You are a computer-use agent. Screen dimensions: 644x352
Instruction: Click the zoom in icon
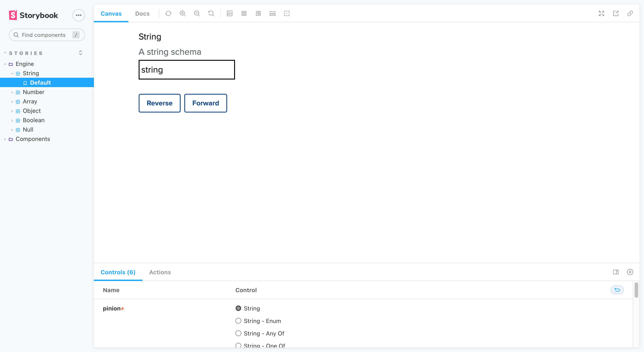pyautogui.click(x=183, y=13)
